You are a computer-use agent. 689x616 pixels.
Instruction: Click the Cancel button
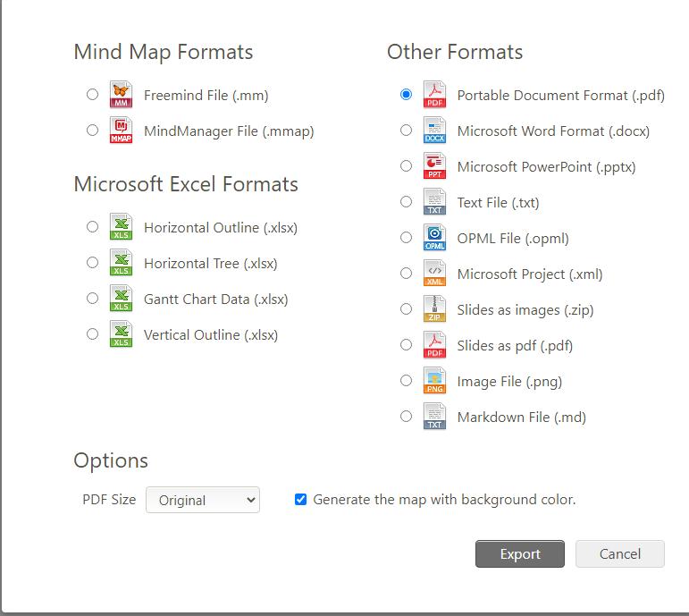(x=619, y=554)
